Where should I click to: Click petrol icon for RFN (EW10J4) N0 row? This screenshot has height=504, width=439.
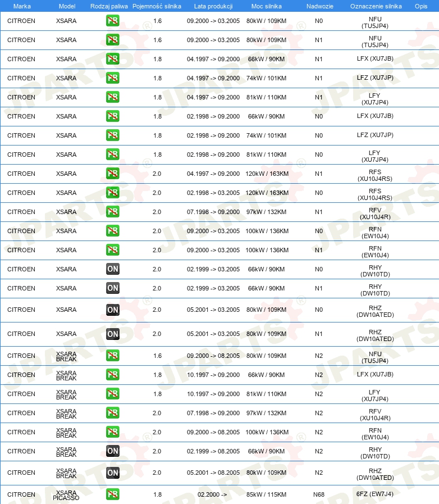(x=113, y=231)
